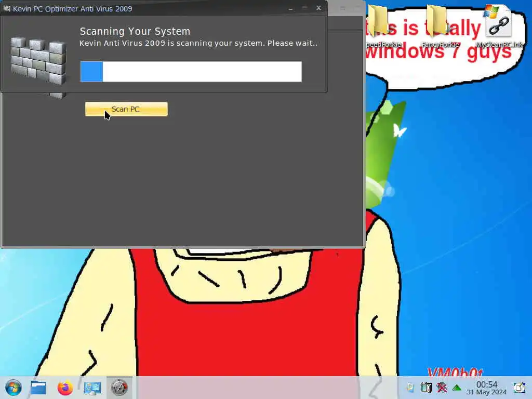Image resolution: width=532 pixels, height=399 pixels.
Task: Click the brick wall firewall icon
Action: (x=38, y=61)
